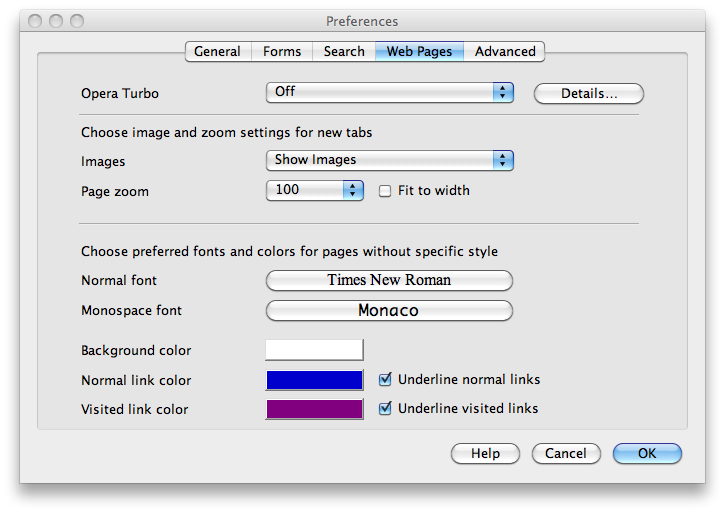Click the purple visited link color swatch
725x513 pixels.
(314, 409)
